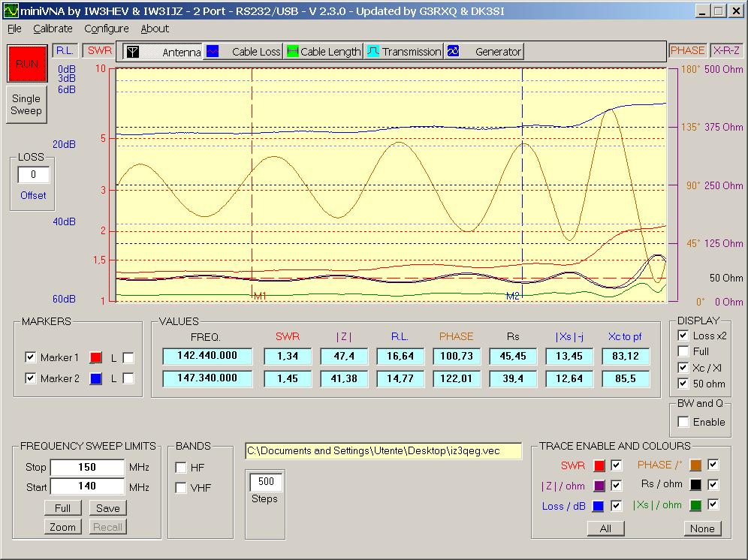The image size is (748, 560).
Task: Click the .vec file path field
Action: click(x=383, y=450)
